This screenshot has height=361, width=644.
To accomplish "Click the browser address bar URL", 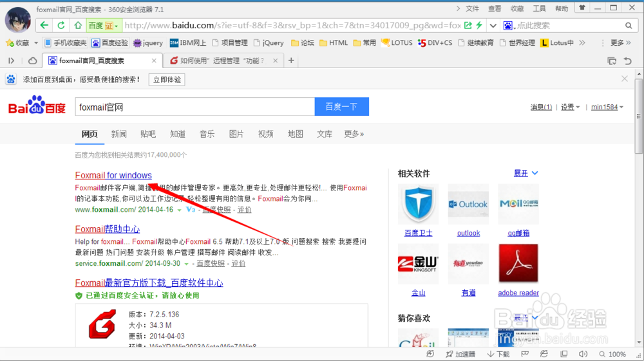I will point(292,26).
